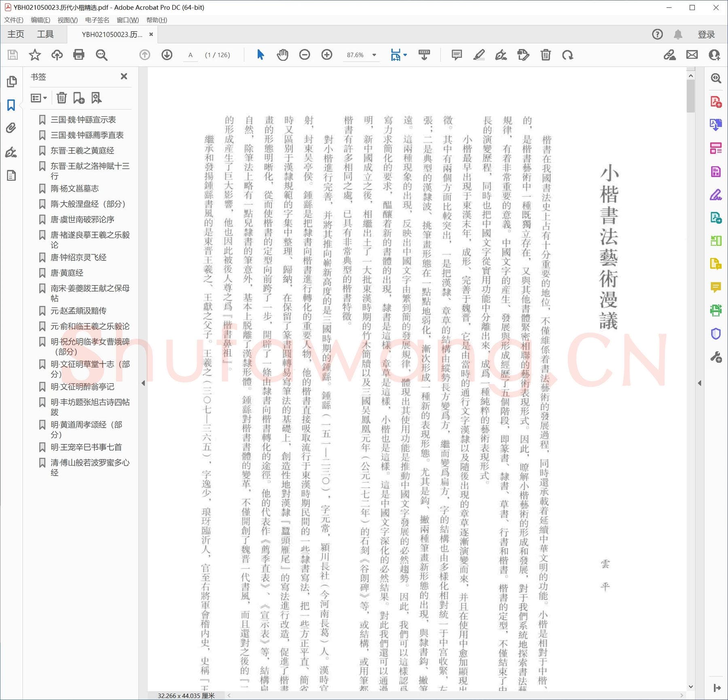The image size is (728, 700).
Task: Click the 登录 sign-in button
Action: click(x=707, y=34)
